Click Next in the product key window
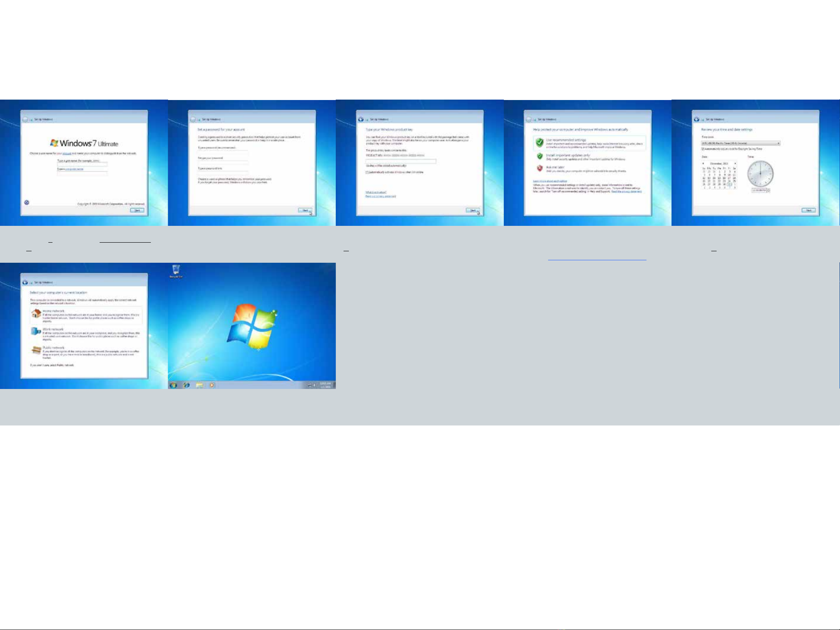This screenshot has height=630, width=840. tap(473, 210)
